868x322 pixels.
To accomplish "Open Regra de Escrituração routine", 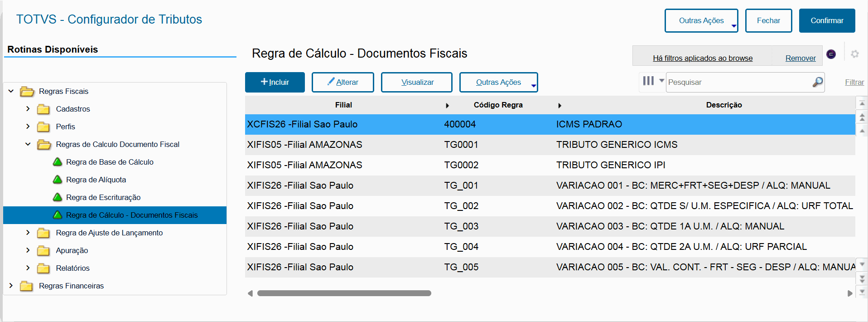I will [x=103, y=197].
